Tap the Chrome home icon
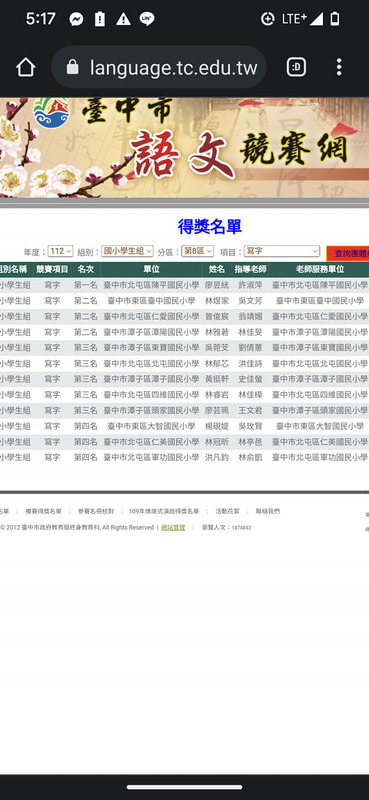Image resolution: width=369 pixels, height=800 pixels. click(26, 67)
